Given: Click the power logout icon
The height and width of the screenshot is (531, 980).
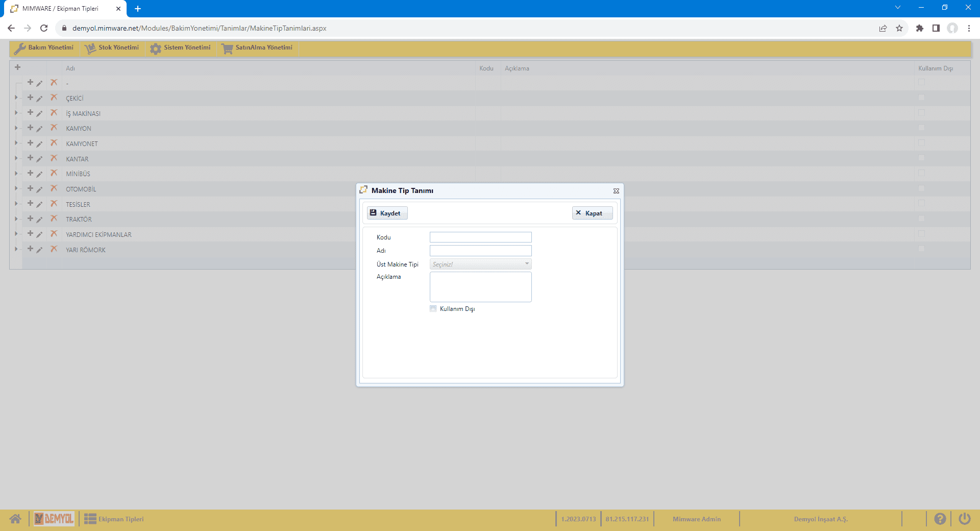Looking at the screenshot, I should click(x=964, y=519).
